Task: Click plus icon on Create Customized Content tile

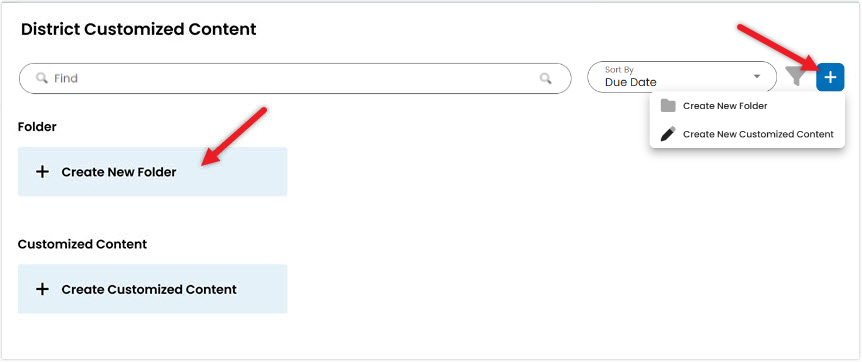Action: click(x=42, y=289)
